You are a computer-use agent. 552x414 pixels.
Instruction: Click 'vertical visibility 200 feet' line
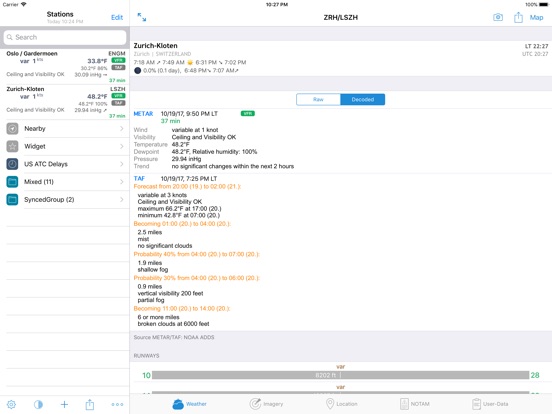coord(170,293)
